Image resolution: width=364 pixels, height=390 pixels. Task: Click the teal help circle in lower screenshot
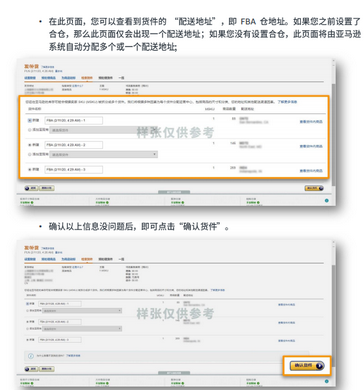[x=326, y=381]
